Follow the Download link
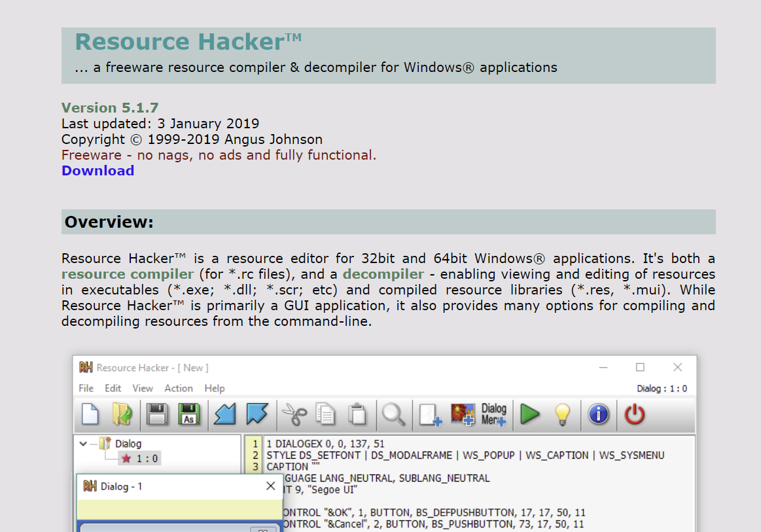Screen dimensions: 761x532 tap(97, 171)
